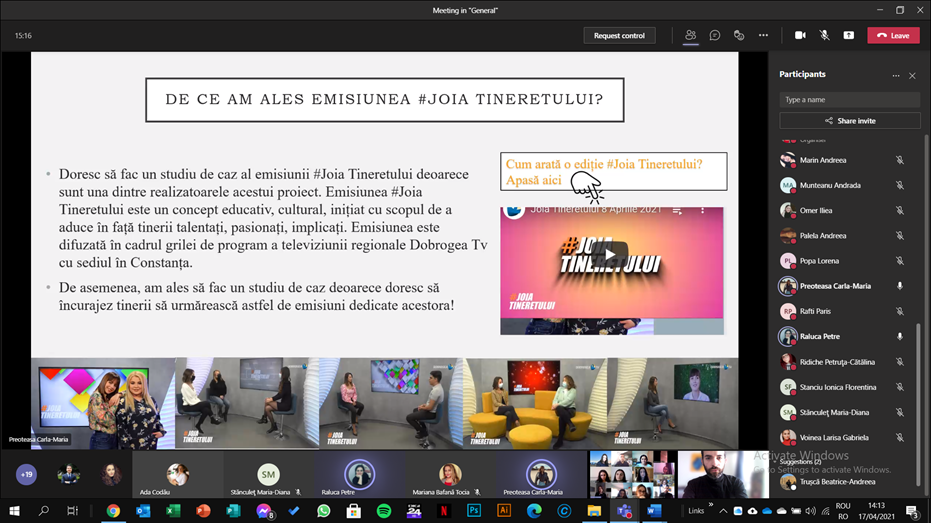Click the mic icon beside Raluca Petre
931x523 pixels.
[899, 337]
